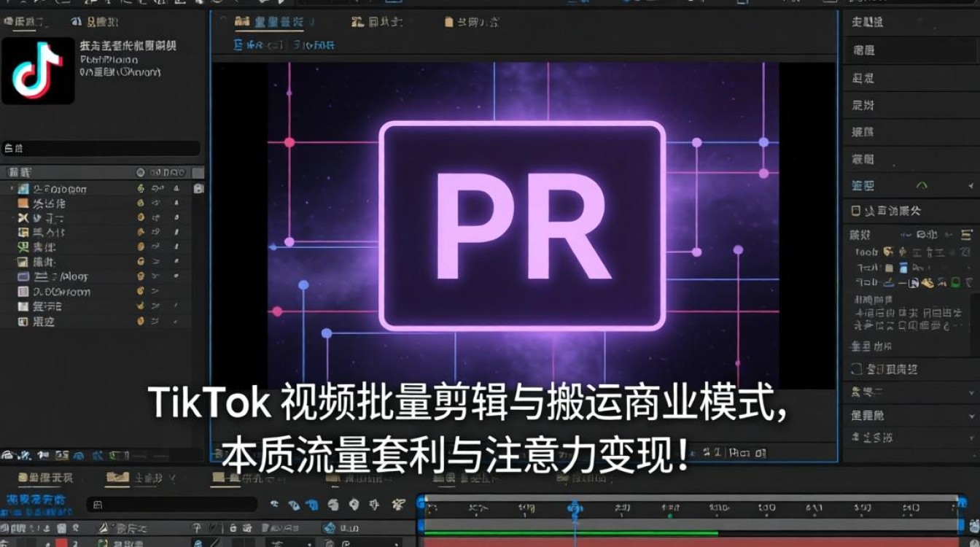Click the blue image icon in first project list row
The width and height of the screenshot is (980, 547).
click(23, 189)
